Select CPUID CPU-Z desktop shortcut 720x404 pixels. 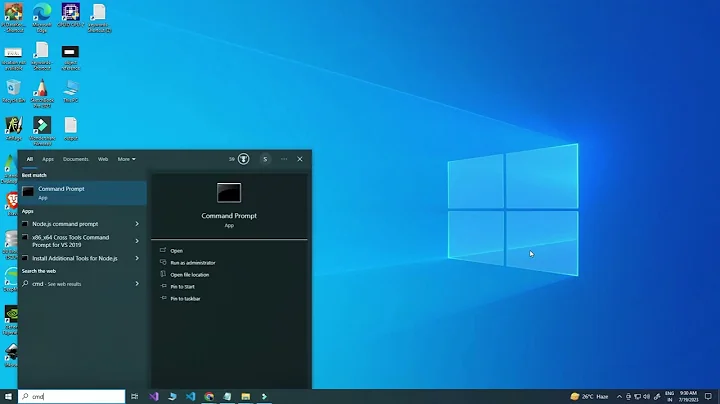pos(71,16)
